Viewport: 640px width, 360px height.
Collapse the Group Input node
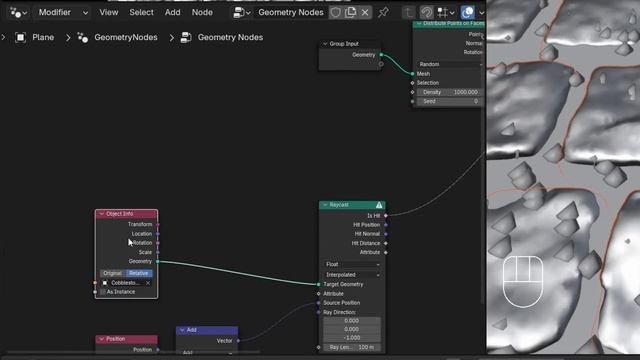pos(325,44)
